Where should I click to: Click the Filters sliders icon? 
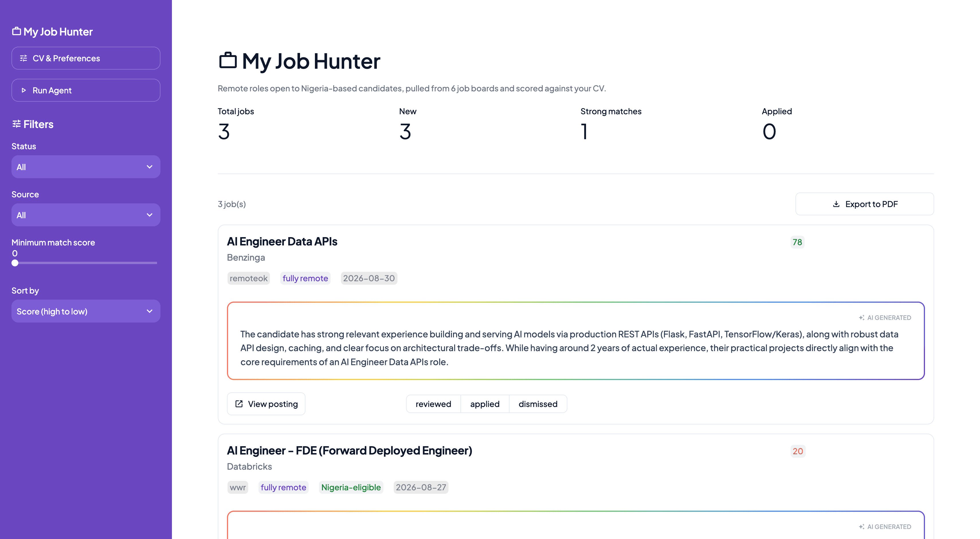16,124
